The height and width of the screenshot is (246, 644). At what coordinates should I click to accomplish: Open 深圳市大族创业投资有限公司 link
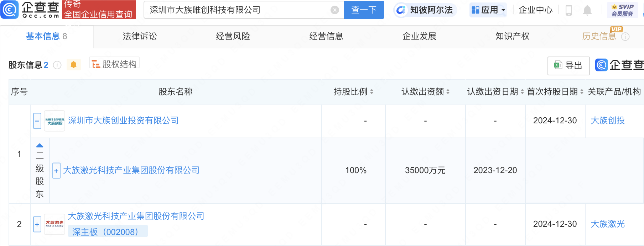[x=123, y=121]
